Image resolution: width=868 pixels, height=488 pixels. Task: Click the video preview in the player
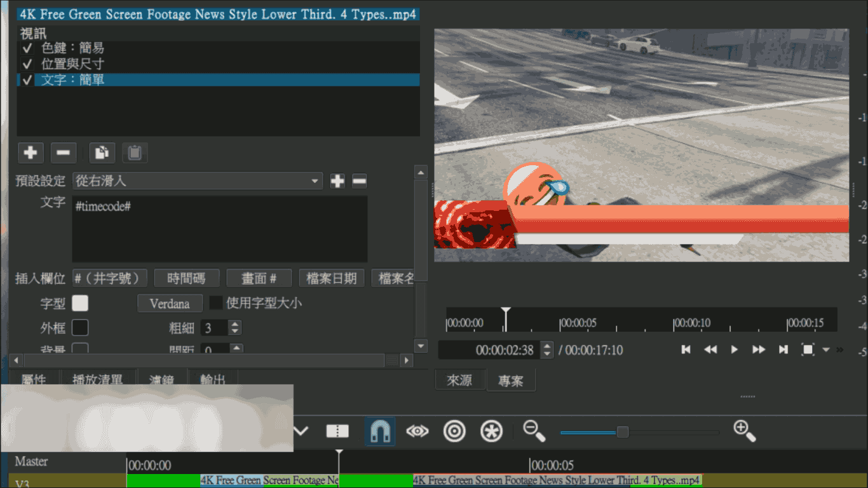tap(641, 145)
